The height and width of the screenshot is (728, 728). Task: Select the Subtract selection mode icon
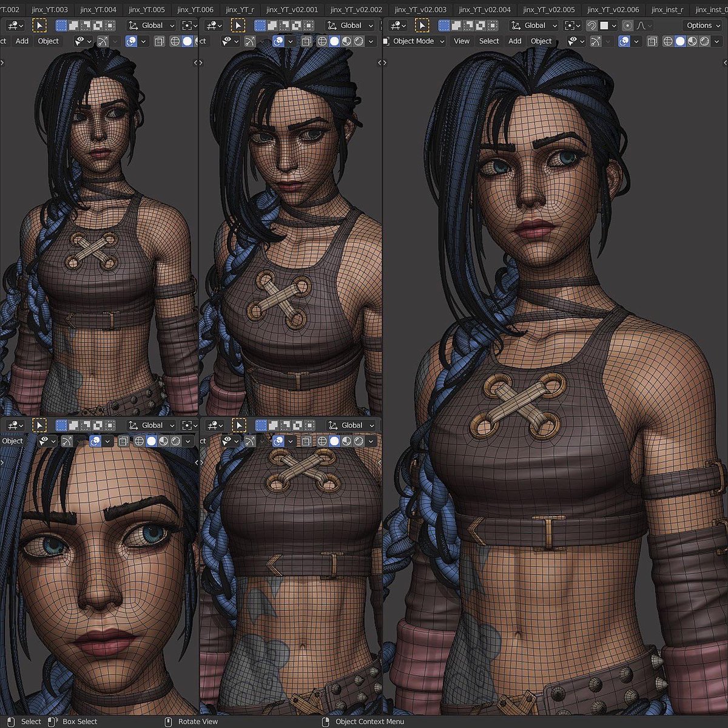468,25
